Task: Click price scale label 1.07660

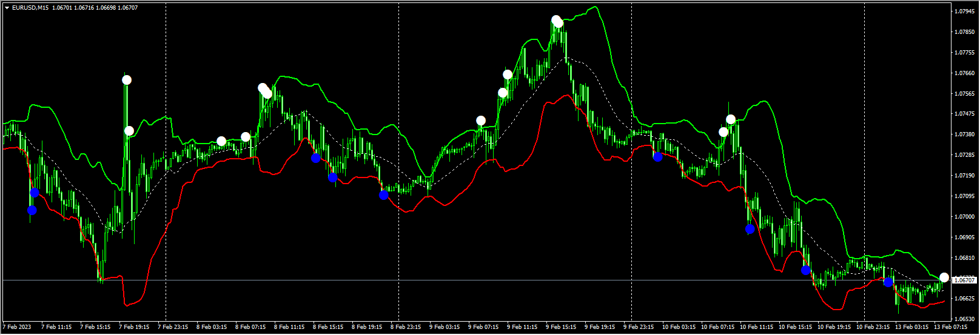Action: [964, 73]
